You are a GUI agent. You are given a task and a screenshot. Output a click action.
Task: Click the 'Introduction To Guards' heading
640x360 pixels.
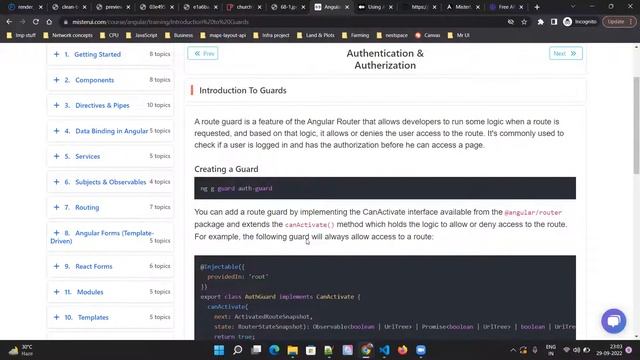click(243, 90)
